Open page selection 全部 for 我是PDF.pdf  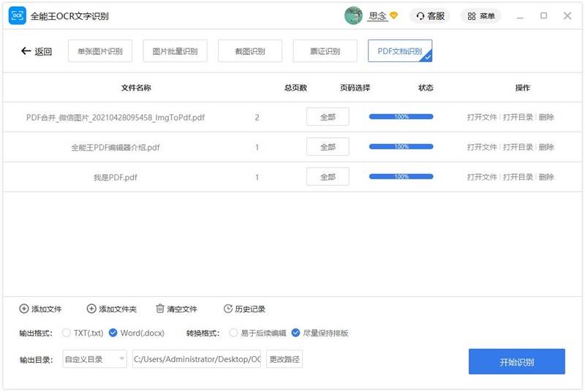click(x=328, y=177)
